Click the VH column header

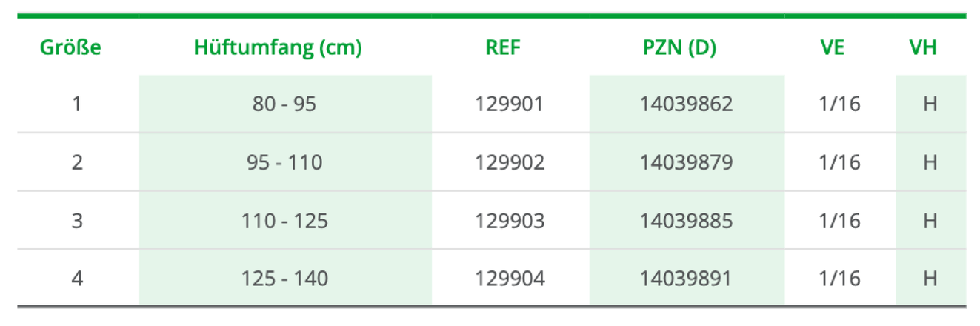pos(923,48)
